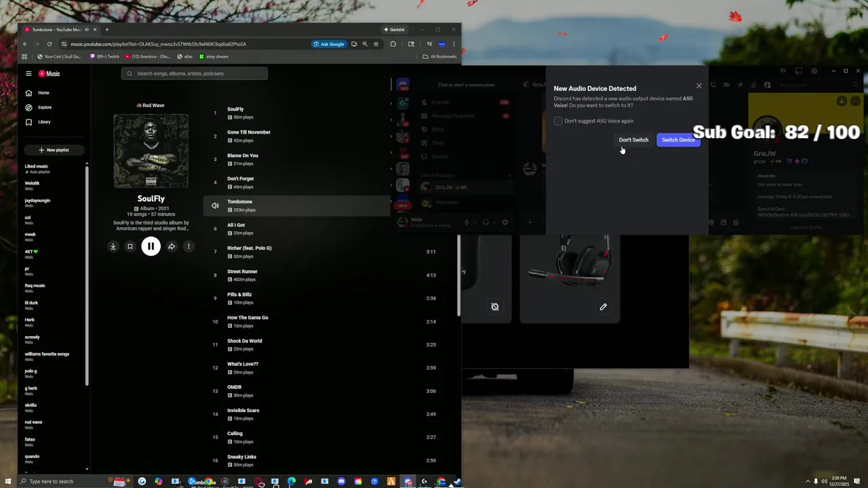The height and width of the screenshot is (488, 868).
Task: Share the SoulFly album
Action: click(x=172, y=247)
